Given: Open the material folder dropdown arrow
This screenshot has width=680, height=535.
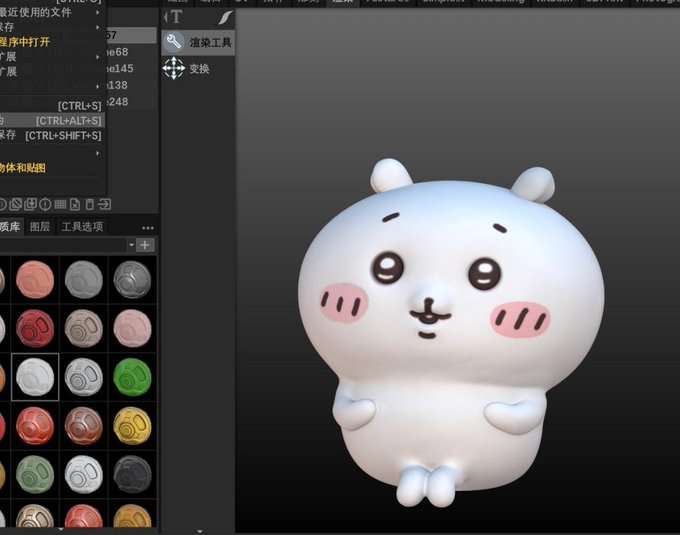Looking at the screenshot, I should [x=131, y=245].
